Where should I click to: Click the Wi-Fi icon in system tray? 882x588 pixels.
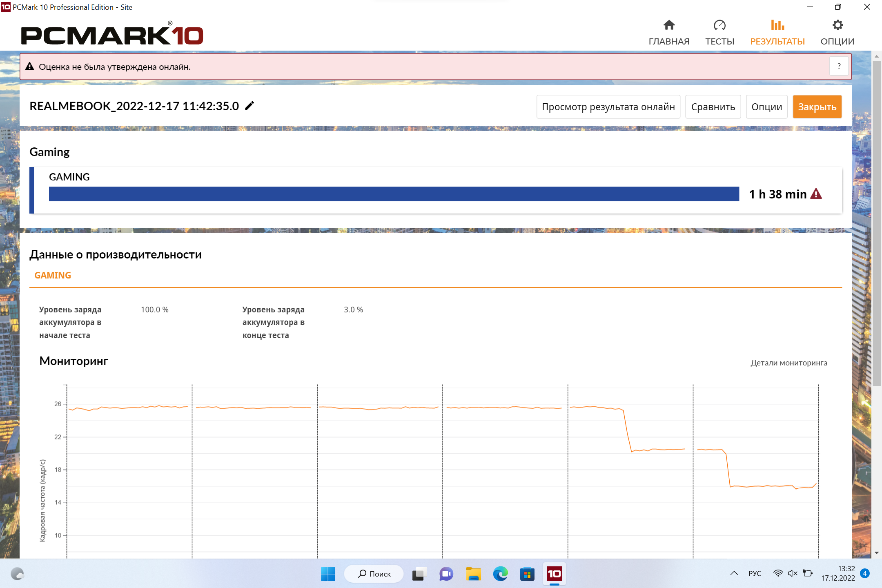coord(778,573)
